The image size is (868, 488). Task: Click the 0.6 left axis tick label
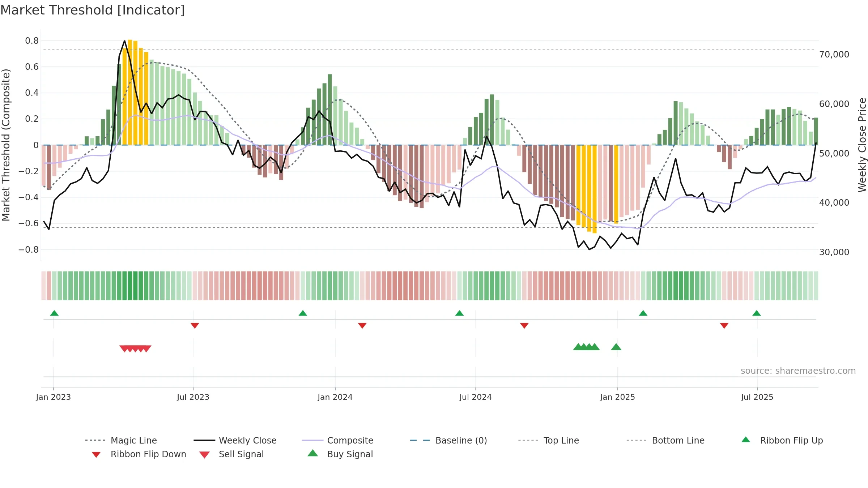pos(32,67)
